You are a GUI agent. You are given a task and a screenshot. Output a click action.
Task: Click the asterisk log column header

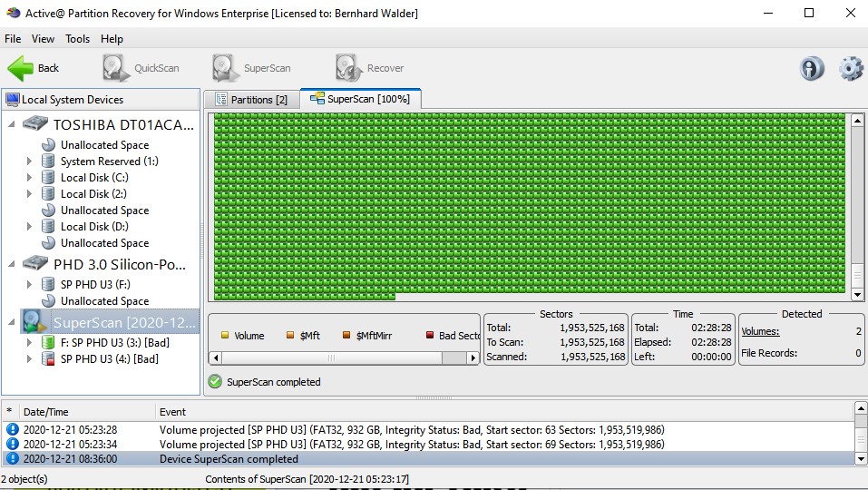[x=9, y=412]
